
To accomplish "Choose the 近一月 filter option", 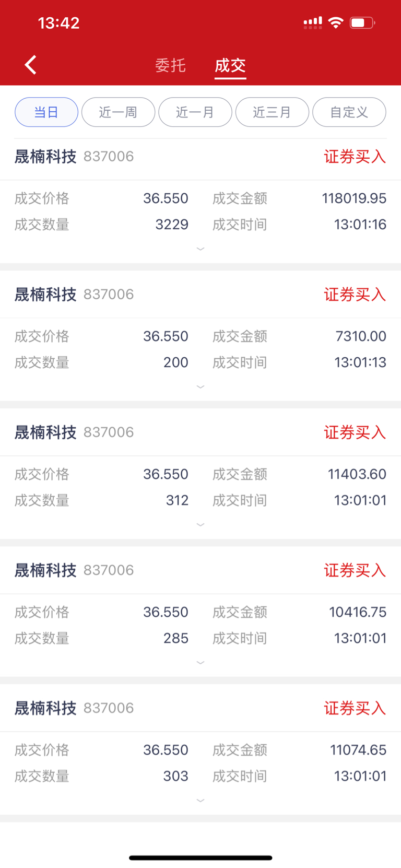I will 195,112.
